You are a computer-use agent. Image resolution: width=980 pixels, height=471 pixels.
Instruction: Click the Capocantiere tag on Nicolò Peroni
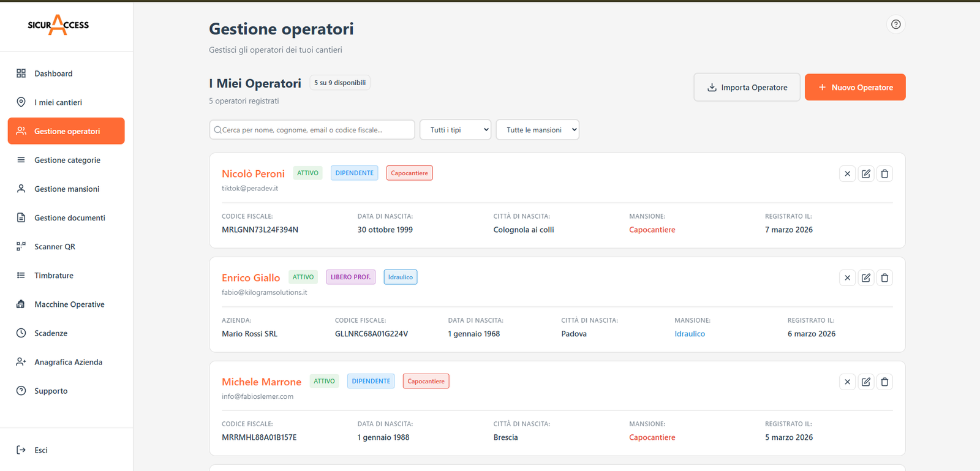point(409,173)
